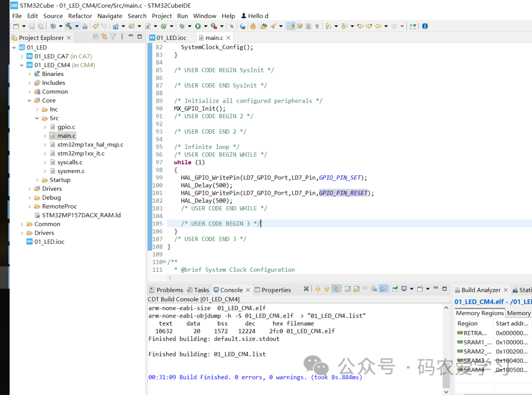Click the External tools run icon
Screen dimensions: 532x395
pos(214,26)
